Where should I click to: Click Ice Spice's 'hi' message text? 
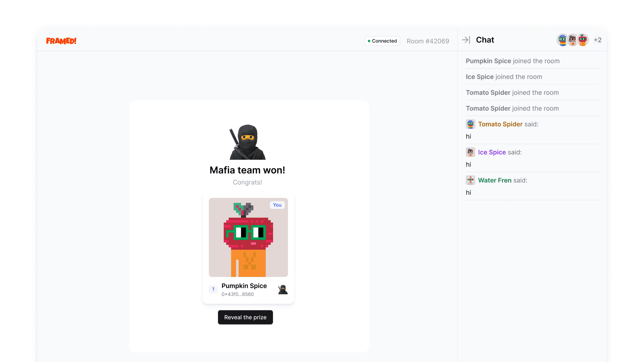coord(469,165)
